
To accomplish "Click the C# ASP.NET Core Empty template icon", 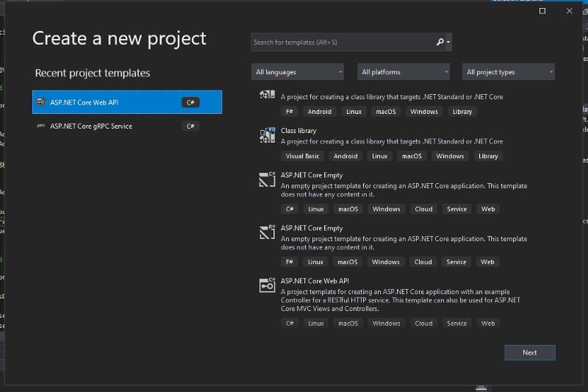I will click(x=267, y=179).
